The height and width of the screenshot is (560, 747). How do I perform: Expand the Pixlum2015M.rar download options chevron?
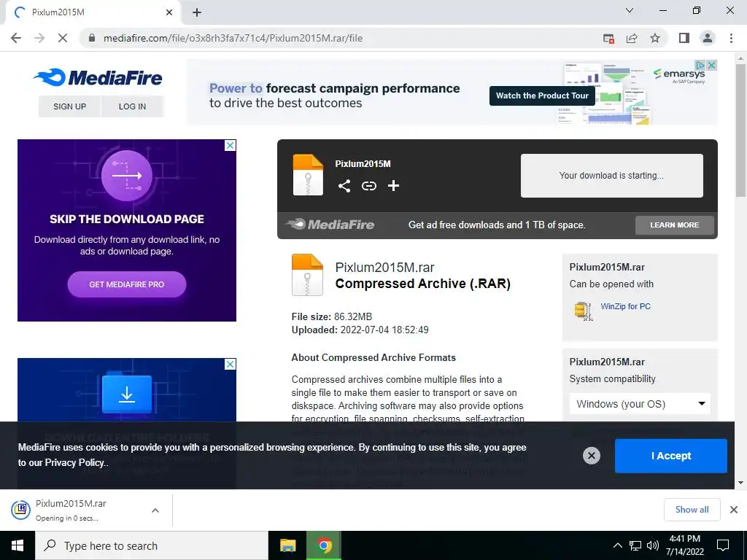[x=155, y=510]
